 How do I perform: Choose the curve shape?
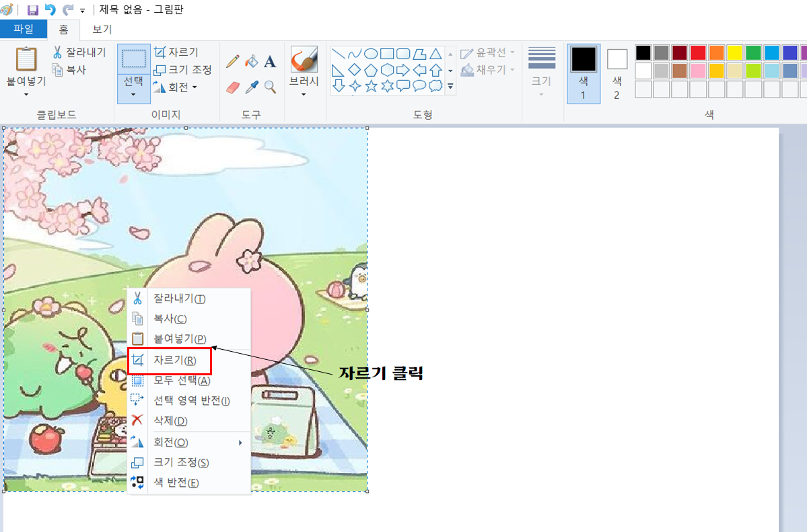pyautogui.click(x=354, y=54)
